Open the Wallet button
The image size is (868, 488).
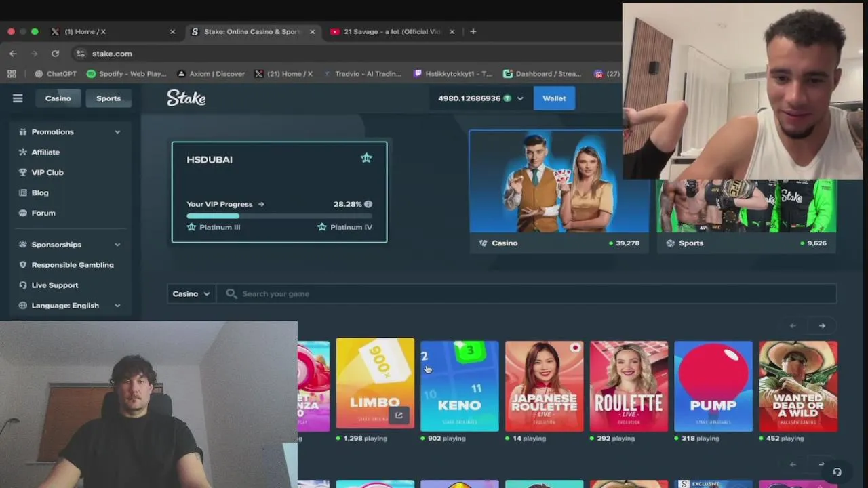click(x=554, y=98)
